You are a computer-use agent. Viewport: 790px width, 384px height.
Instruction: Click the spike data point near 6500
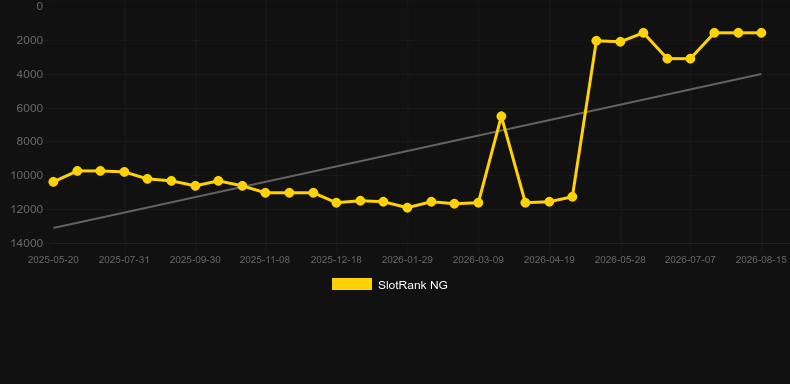[x=501, y=116]
